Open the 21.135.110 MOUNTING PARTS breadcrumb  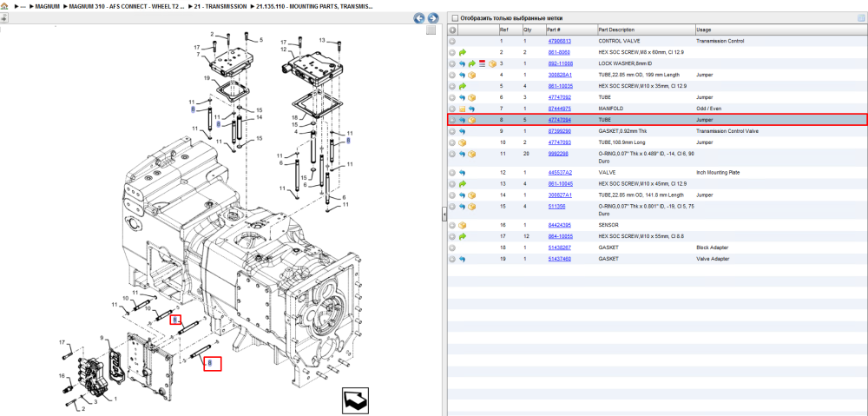pyautogui.click(x=314, y=7)
